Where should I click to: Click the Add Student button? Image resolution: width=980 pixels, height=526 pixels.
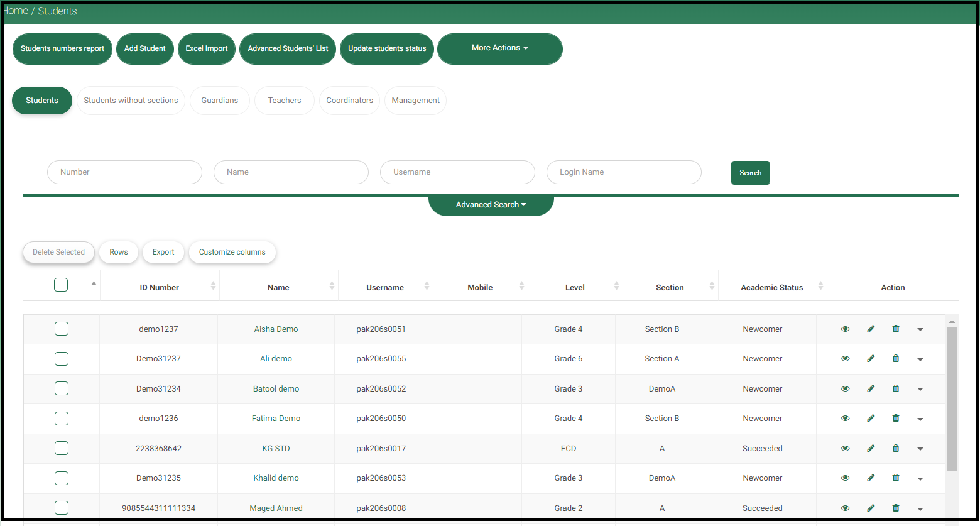pyautogui.click(x=144, y=48)
